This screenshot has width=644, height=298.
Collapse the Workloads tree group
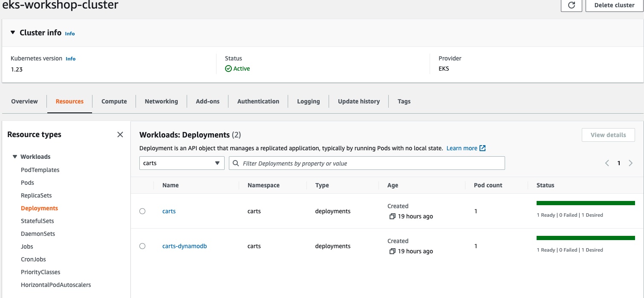pyautogui.click(x=15, y=157)
